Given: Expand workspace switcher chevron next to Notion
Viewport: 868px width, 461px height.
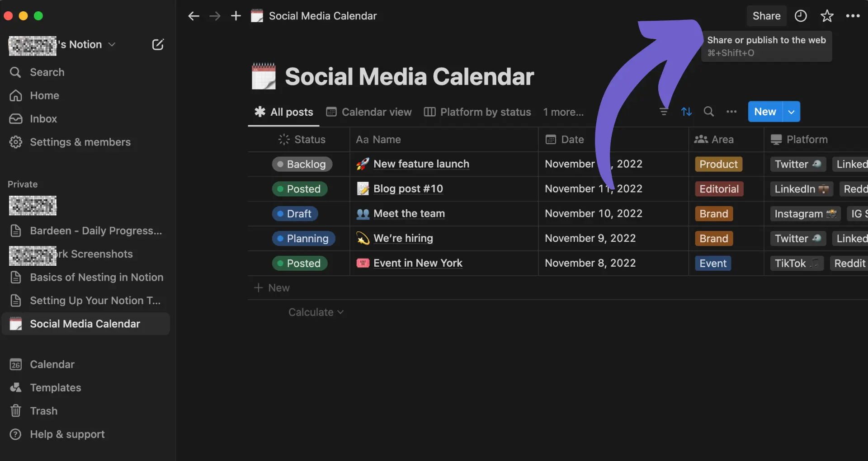Looking at the screenshot, I should (x=112, y=44).
